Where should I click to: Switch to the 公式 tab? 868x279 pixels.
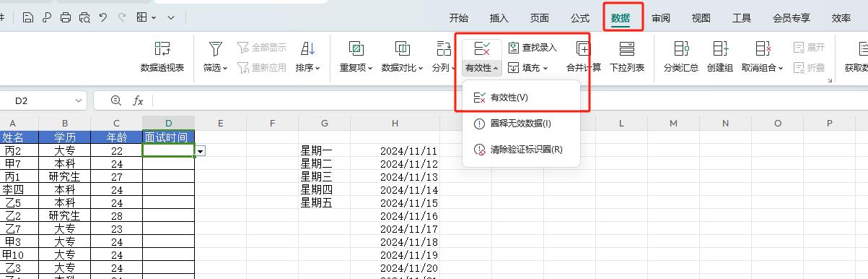point(579,19)
